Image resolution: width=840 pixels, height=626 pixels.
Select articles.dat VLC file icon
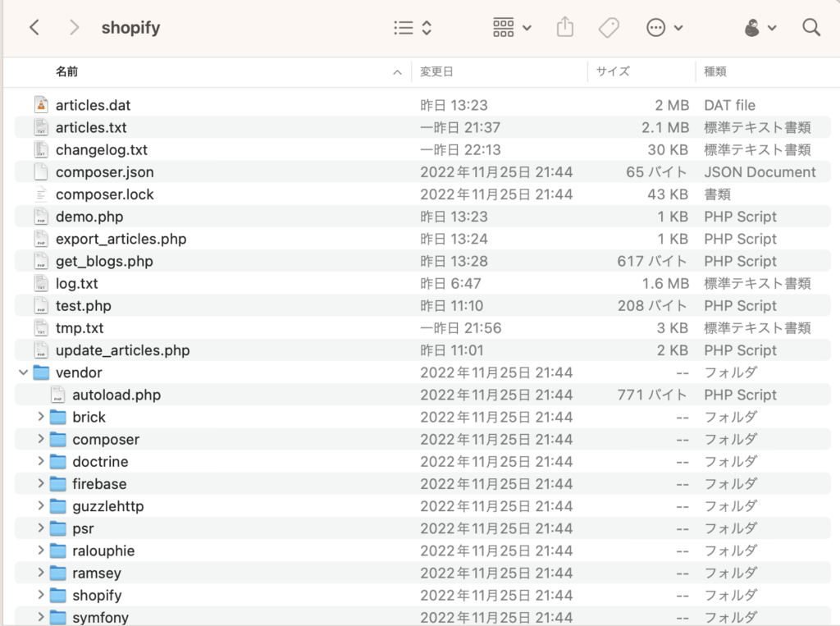(x=41, y=104)
